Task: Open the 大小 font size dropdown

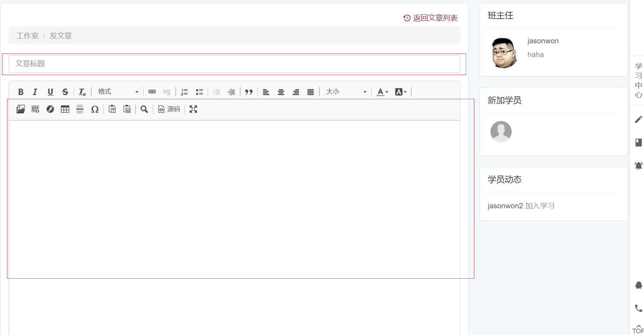Action: point(346,92)
